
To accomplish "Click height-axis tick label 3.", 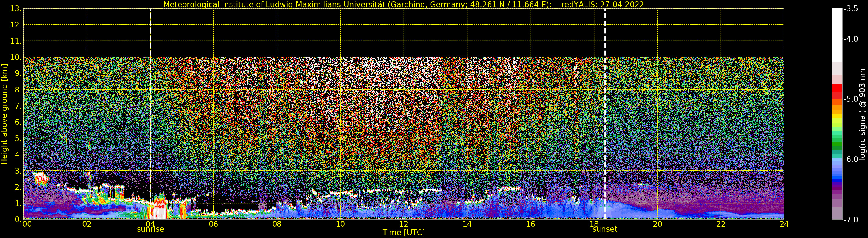I will click(x=18, y=171).
